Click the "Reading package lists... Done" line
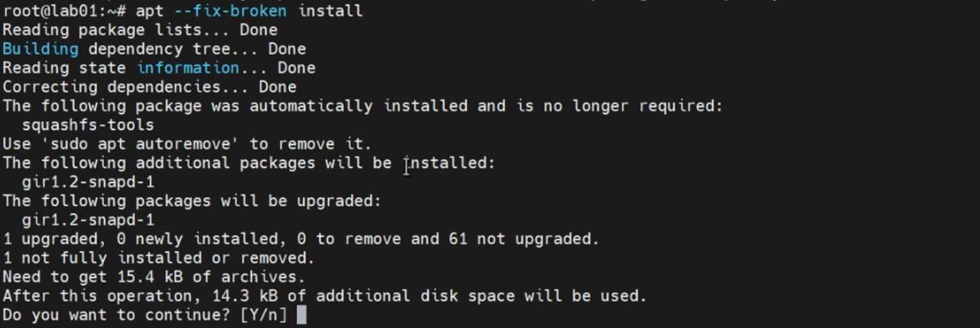Image resolution: width=980 pixels, height=328 pixels. pos(140,30)
